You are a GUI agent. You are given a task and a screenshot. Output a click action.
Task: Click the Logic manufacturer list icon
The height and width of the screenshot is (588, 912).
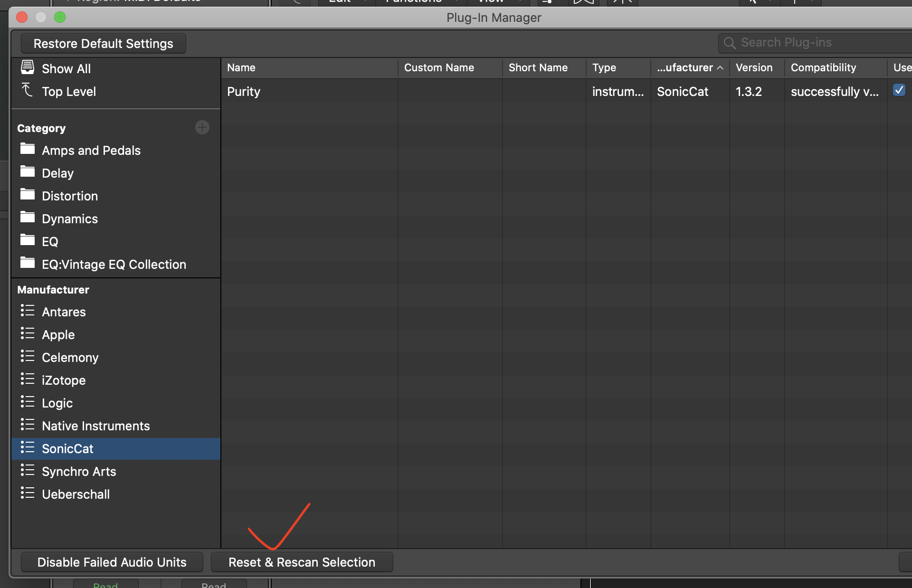click(28, 402)
